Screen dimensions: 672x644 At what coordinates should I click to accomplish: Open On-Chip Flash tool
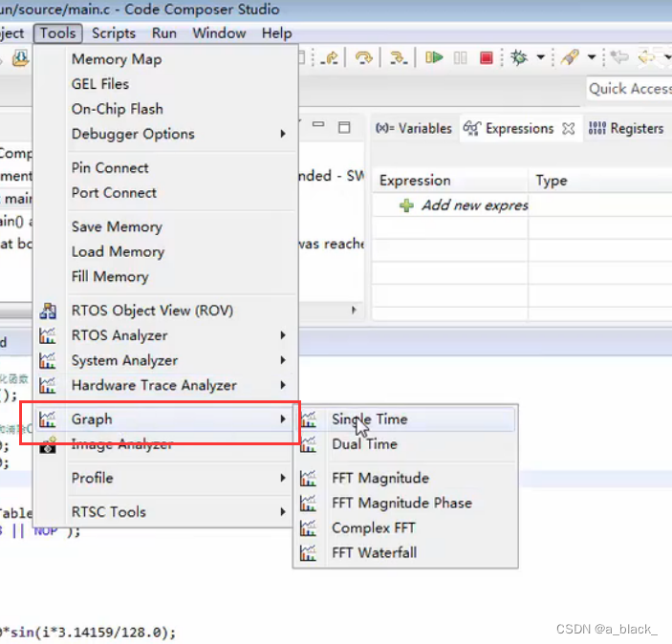pos(118,109)
